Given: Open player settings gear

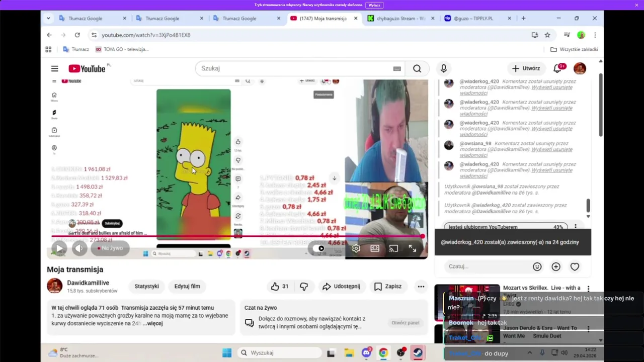Looking at the screenshot, I should pos(356,248).
